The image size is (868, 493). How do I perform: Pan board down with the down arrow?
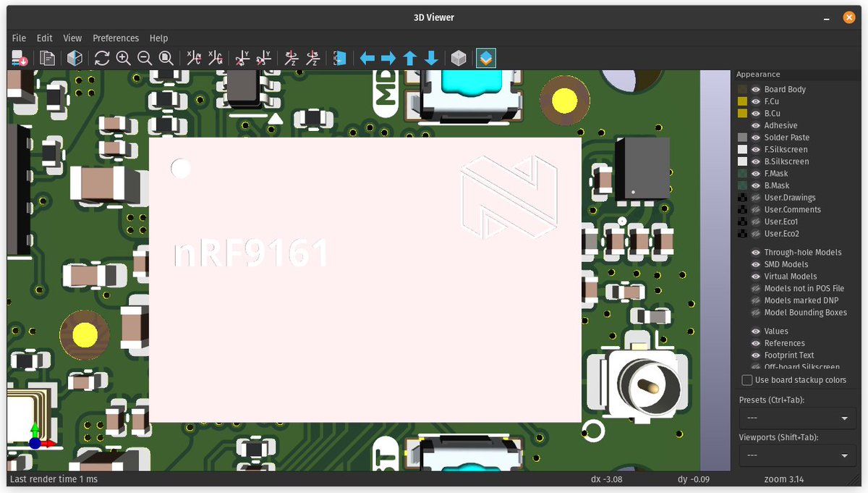pyautogui.click(x=431, y=58)
